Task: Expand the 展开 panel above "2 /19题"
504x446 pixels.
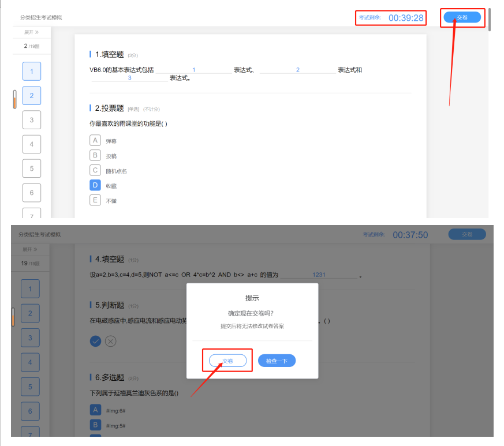Action: pyautogui.click(x=31, y=32)
